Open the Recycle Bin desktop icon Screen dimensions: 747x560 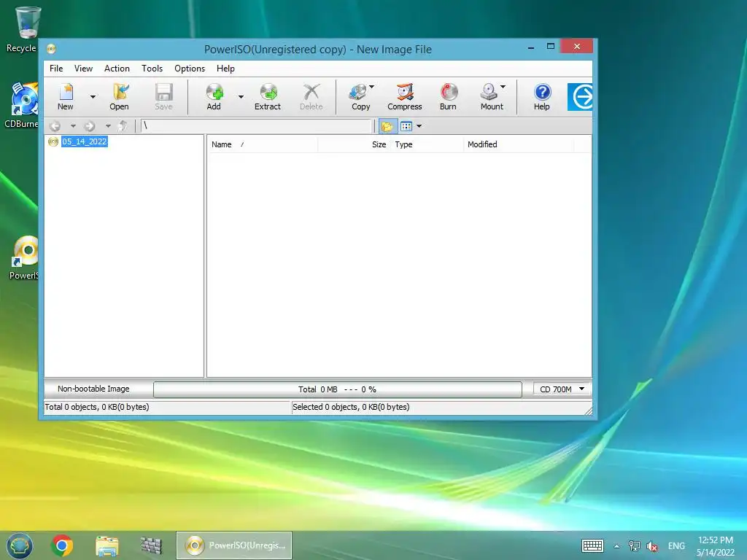click(x=27, y=29)
